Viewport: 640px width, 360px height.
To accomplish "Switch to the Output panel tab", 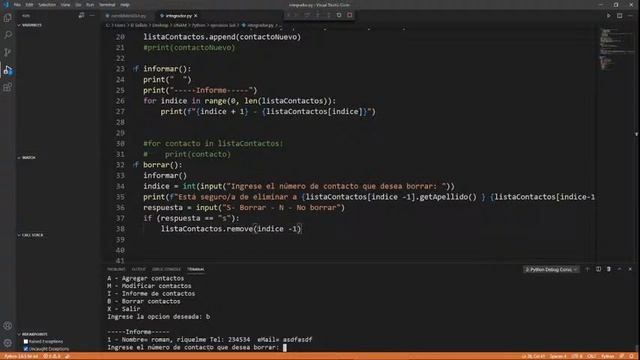I will click(x=138, y=269).
